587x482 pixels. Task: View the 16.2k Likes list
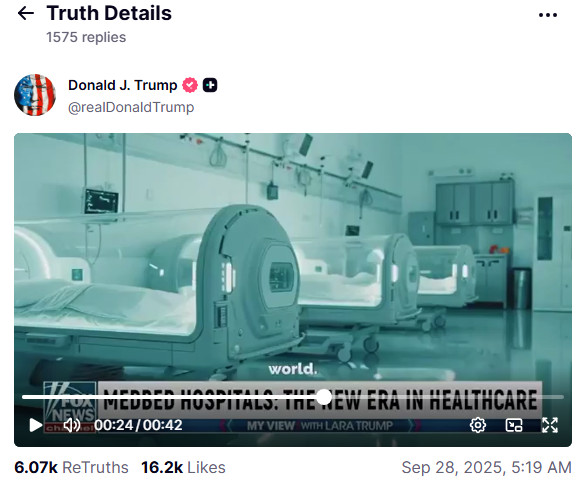(x=183, y=467)
